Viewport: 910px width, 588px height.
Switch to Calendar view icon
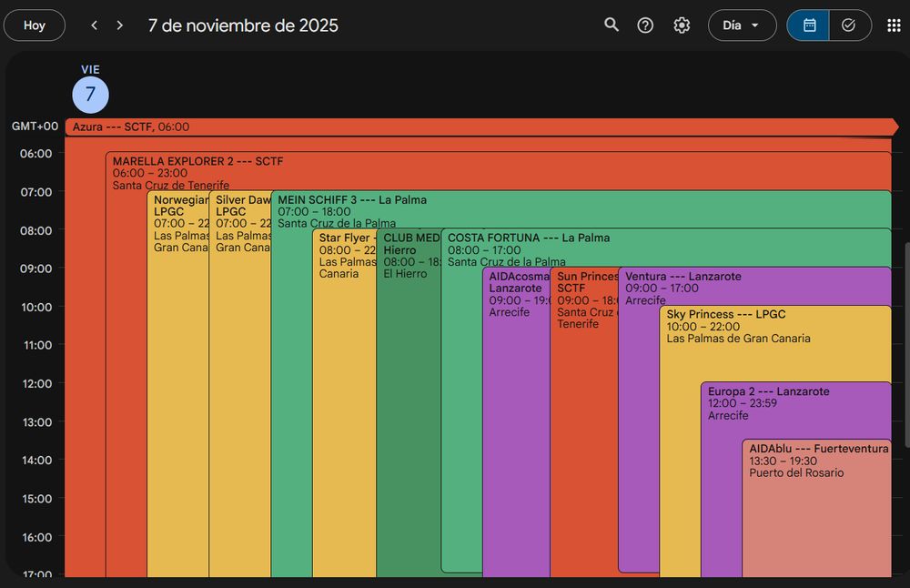(x=808, y=25)
